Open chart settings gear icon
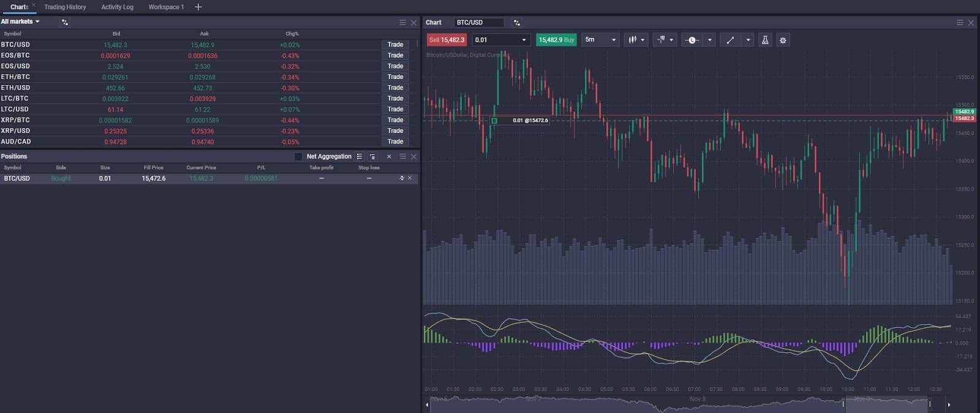This screenshot has width=980, height=413. [783, 40]
